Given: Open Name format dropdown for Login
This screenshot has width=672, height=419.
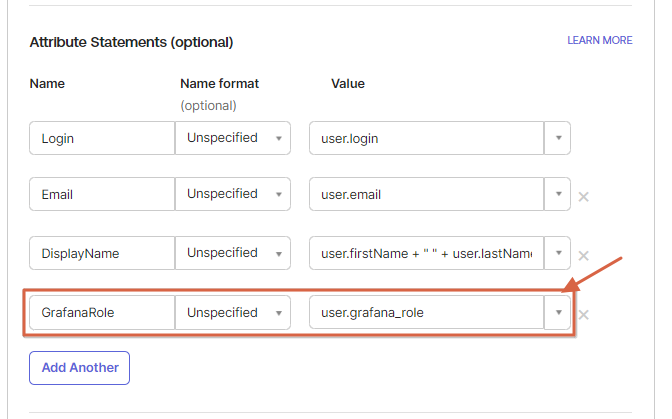Looking at the screenshot, I should pyautogui.click(x=233, y=139).
